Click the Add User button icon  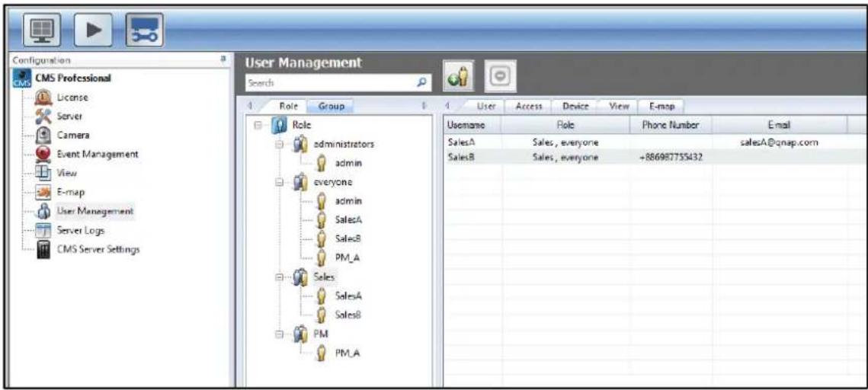pos(458,75)
